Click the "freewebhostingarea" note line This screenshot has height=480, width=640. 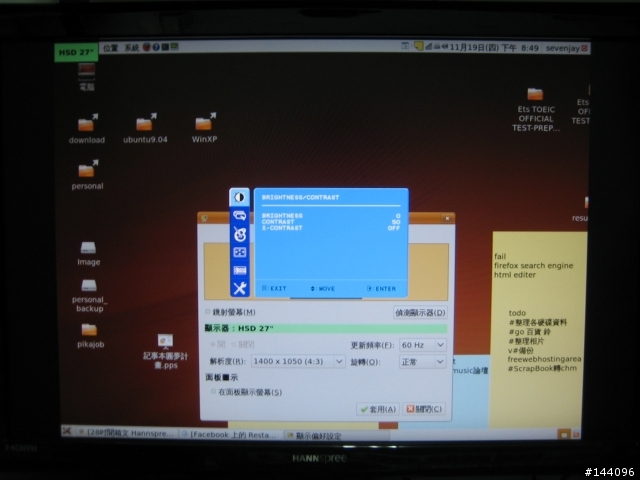544,359
